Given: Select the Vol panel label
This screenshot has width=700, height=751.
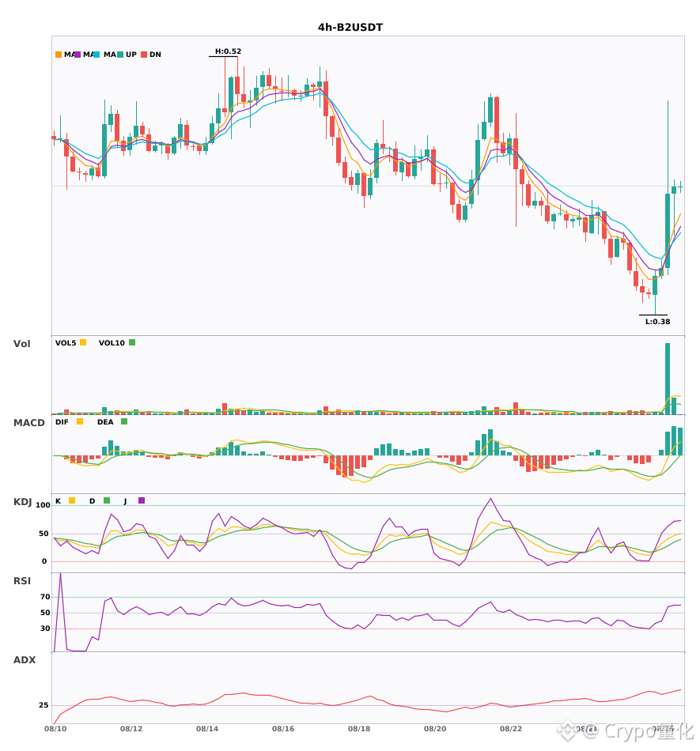Looking at the screenshot, I should [21, 344].
